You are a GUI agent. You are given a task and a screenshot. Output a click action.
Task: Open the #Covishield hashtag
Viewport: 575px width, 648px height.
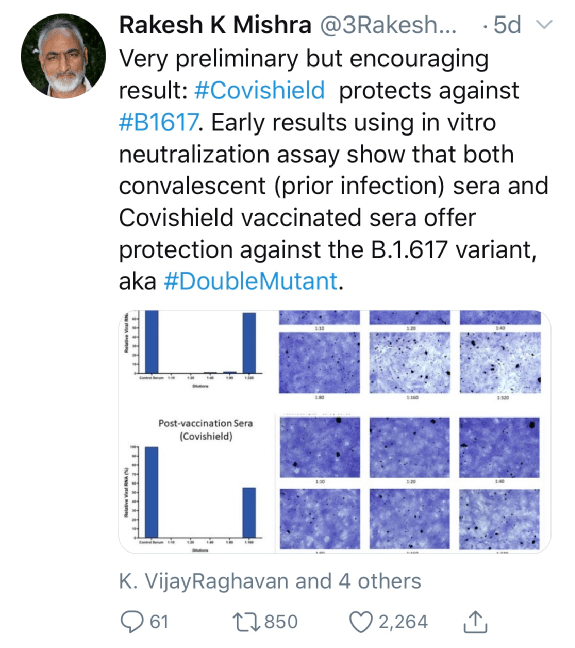pos(260,91)
